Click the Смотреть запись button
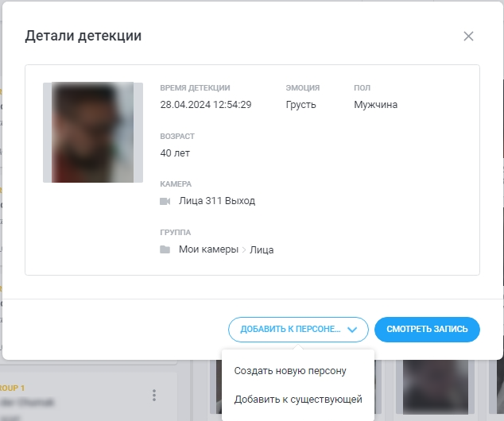 (x=427, y=330)
